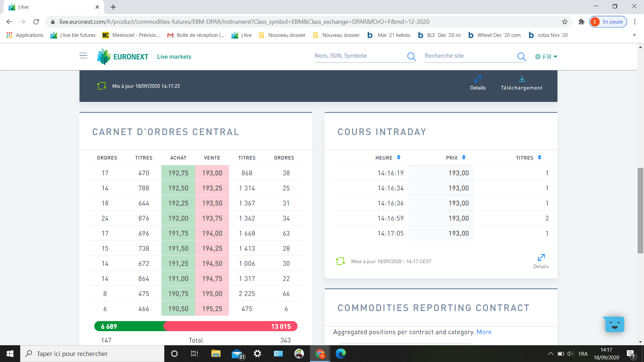Viewport: 644px width, 362px height.
Task: Click the search magnifier beside Nom, ISIN, Symbole
Action: [411, 57]
